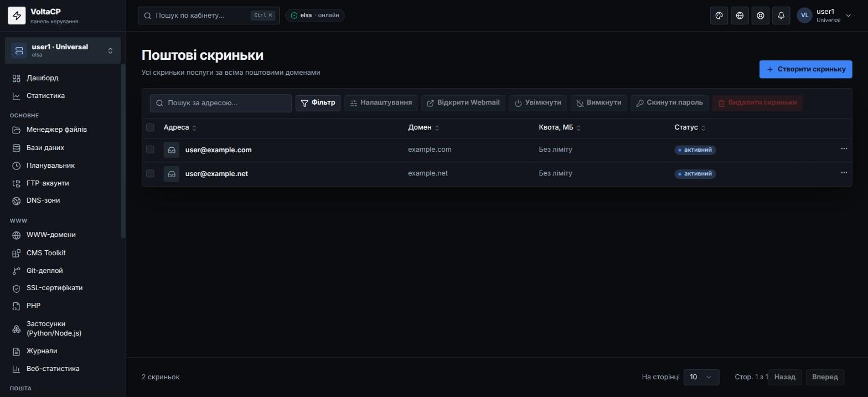Sort by the Домен column
868x397 pixels.
(423, 128)
